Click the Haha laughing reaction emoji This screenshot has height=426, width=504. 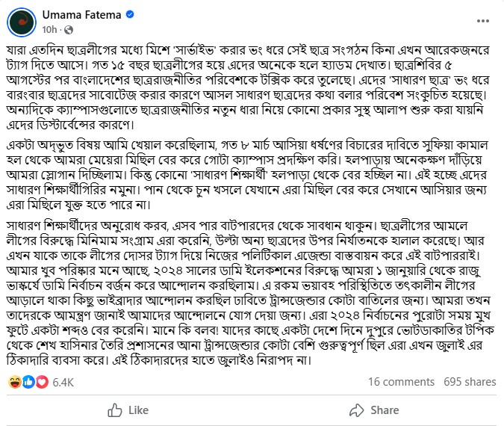pos(16,381)
